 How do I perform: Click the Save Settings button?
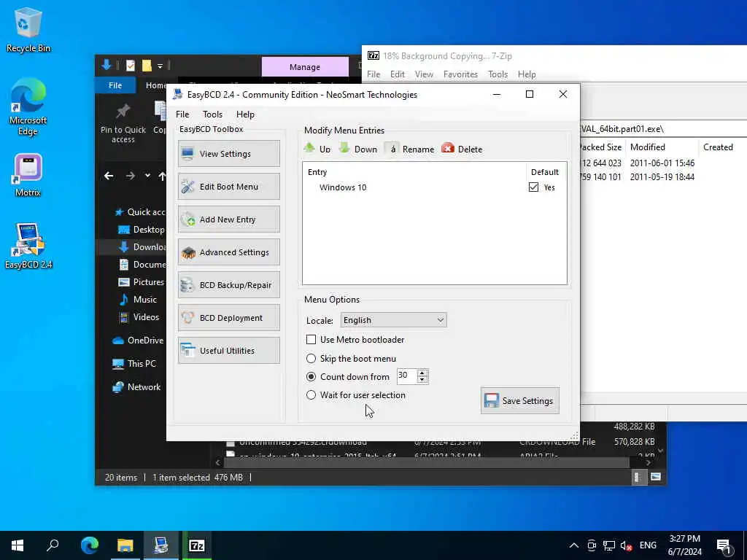pyautogui.click(x=519, y=400)
